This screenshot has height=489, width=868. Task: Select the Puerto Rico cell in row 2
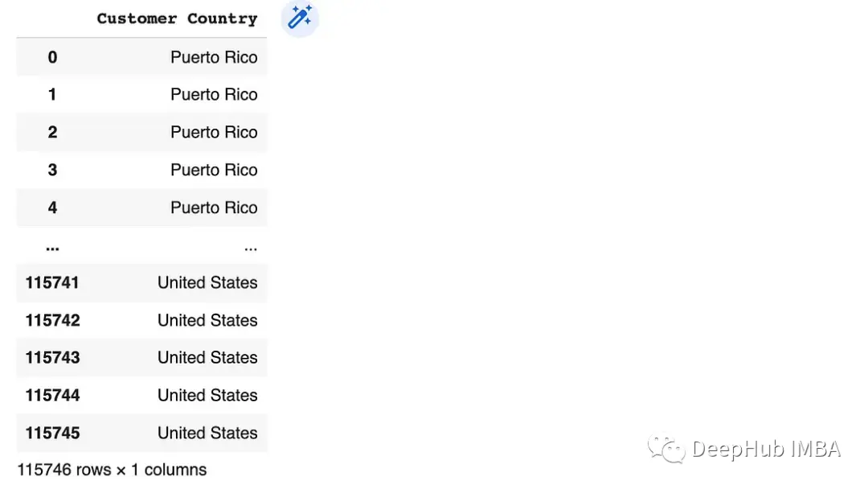point(214,132)
